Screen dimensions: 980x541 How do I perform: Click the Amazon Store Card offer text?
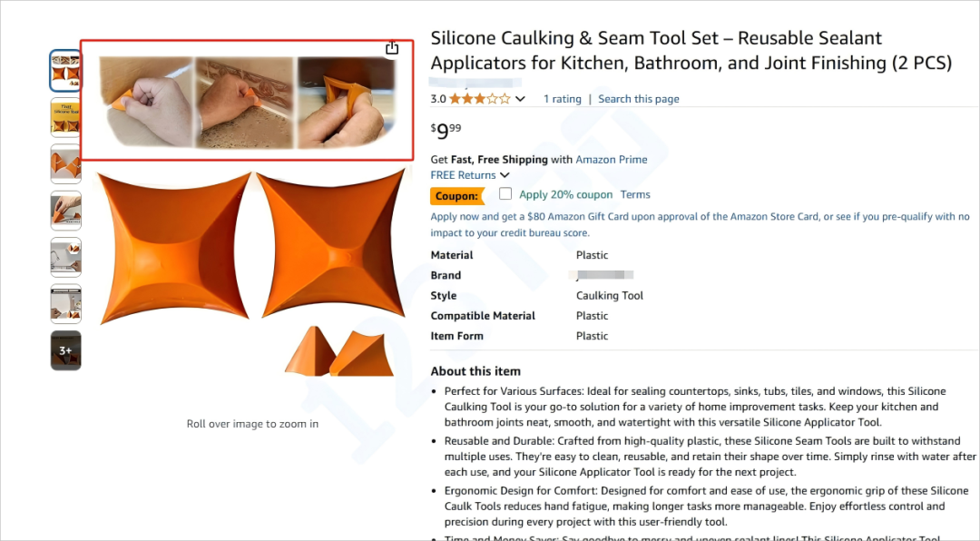tap(700, 224)
